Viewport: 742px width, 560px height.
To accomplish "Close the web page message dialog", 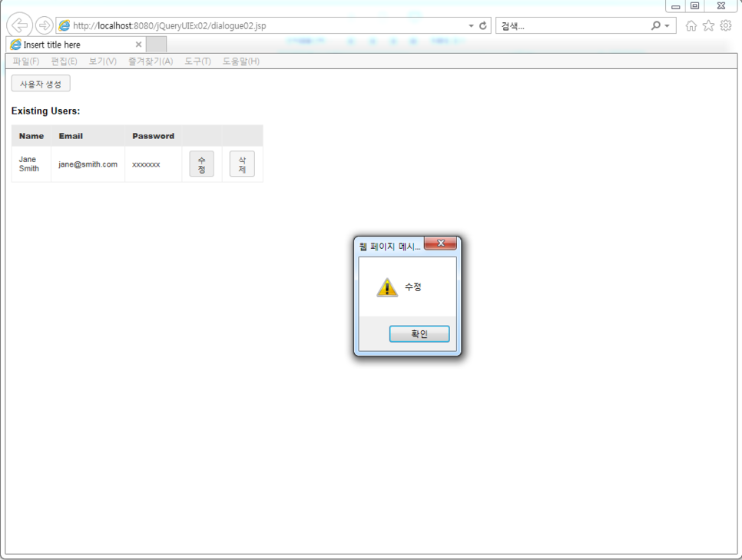I will pos(441,244).
